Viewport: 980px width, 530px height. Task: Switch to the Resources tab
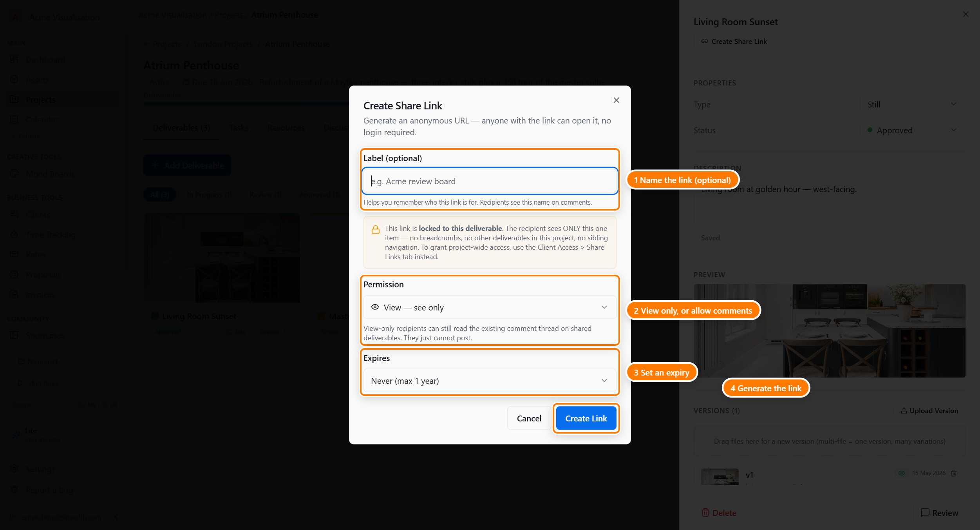click(x=286, y=128)
